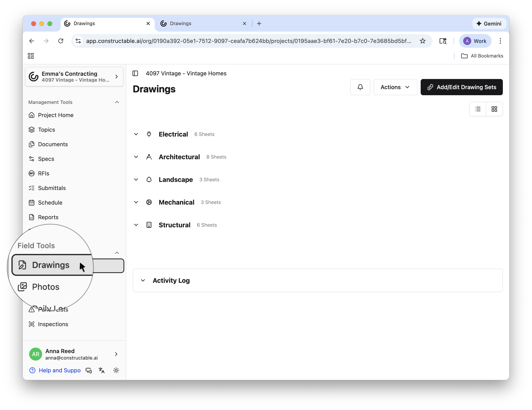Screen dimensions: 532x410
Task: Open the Chrome three-dot menu
Action: click(500, 41)
